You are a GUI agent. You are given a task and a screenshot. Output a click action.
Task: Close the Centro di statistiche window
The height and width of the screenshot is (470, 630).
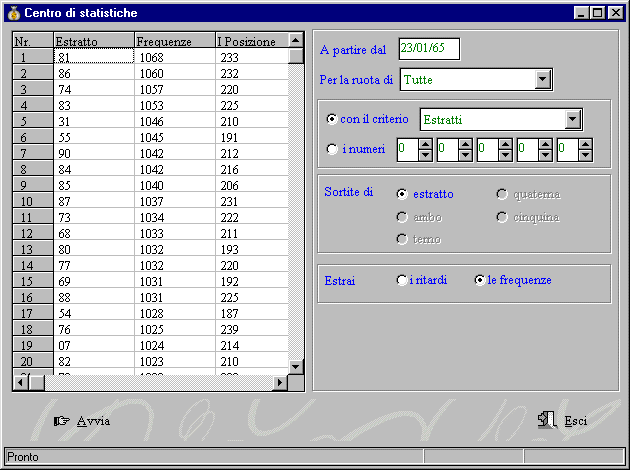(x=616, y=13)
